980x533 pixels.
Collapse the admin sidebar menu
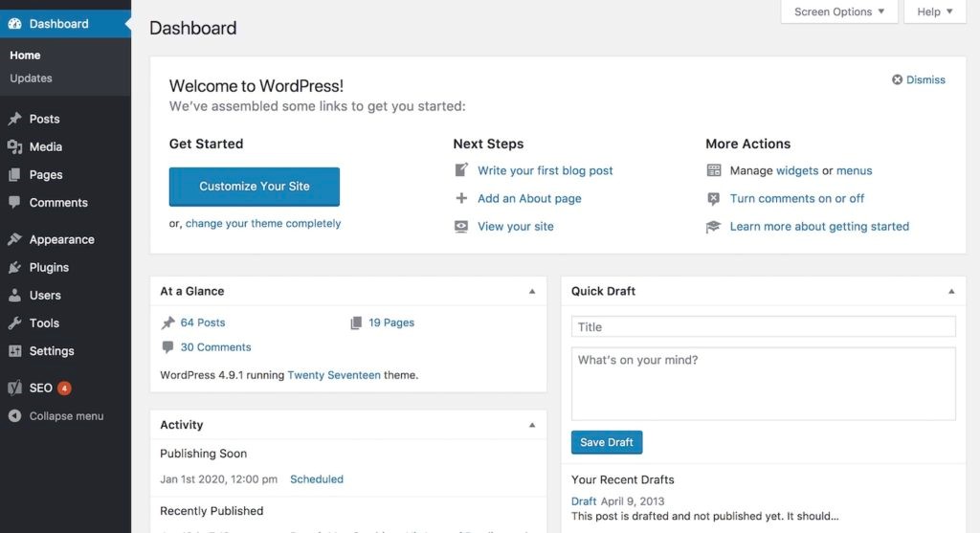56,416
